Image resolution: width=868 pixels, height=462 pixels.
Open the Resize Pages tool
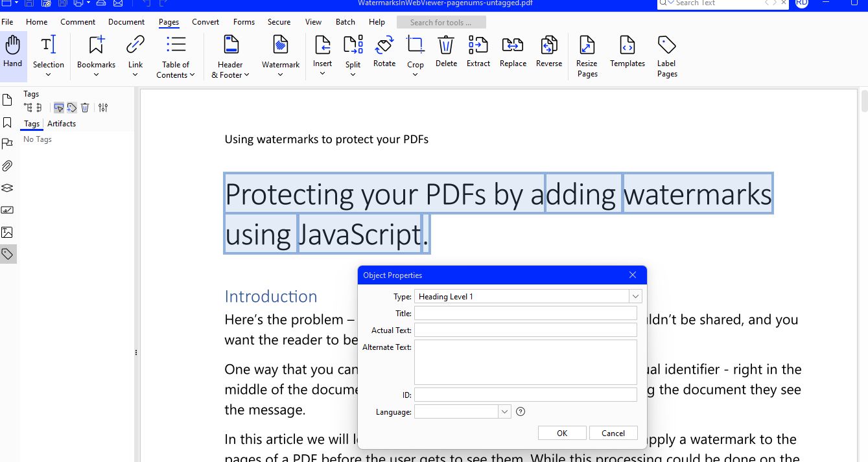click(x=587, y=56)
